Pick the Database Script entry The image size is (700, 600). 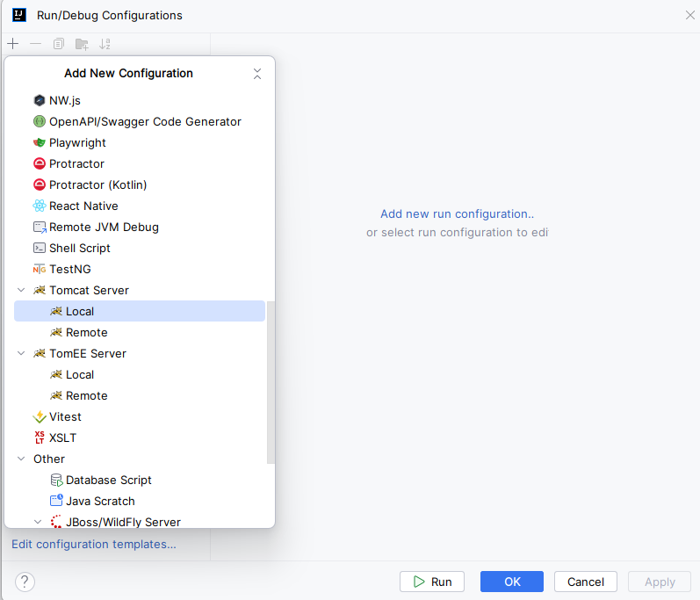click(x=140, y=480)
